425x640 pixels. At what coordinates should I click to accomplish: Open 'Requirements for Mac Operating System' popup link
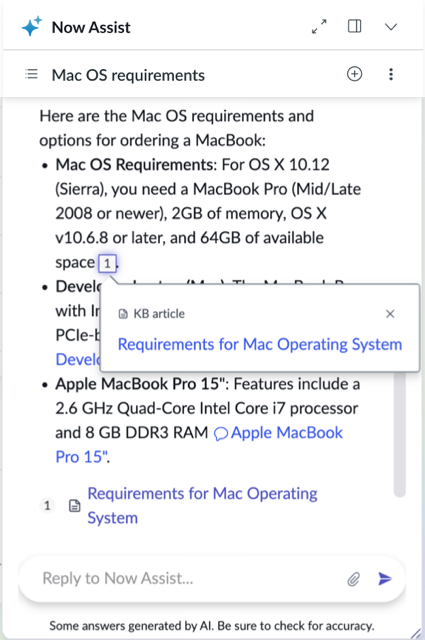[x=260, y=344]
